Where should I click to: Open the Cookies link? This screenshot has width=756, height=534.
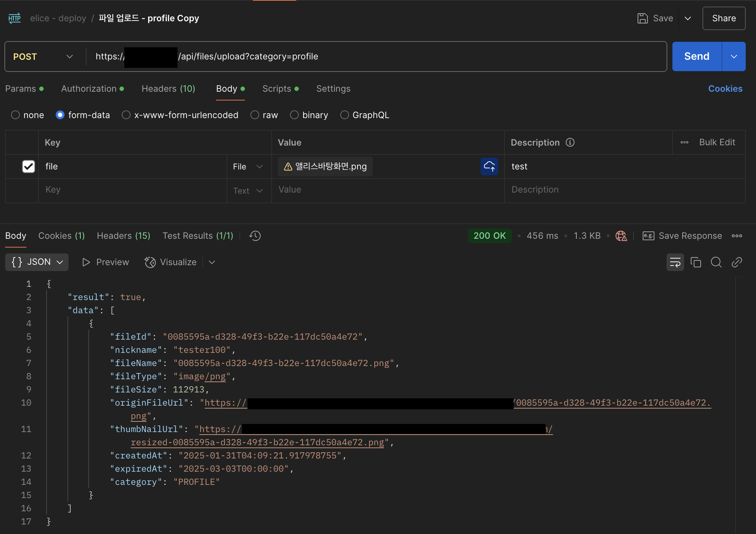point(725,89)
